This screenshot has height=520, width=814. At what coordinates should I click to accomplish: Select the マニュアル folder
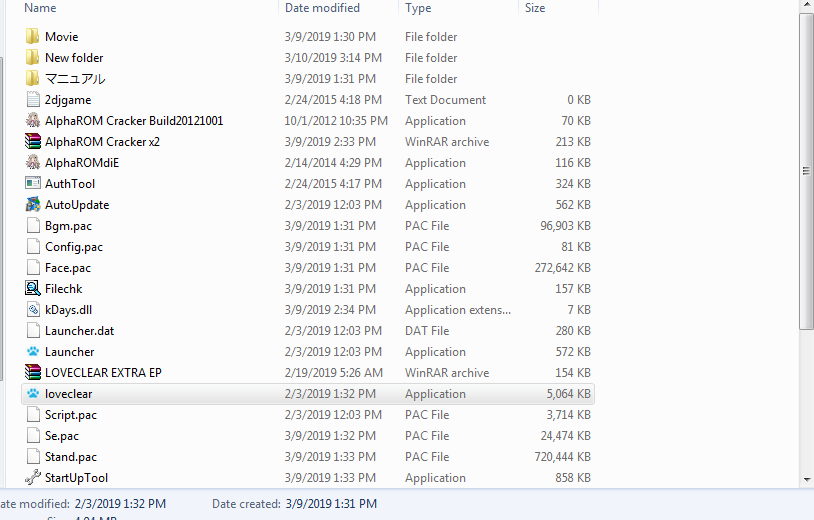74,79
